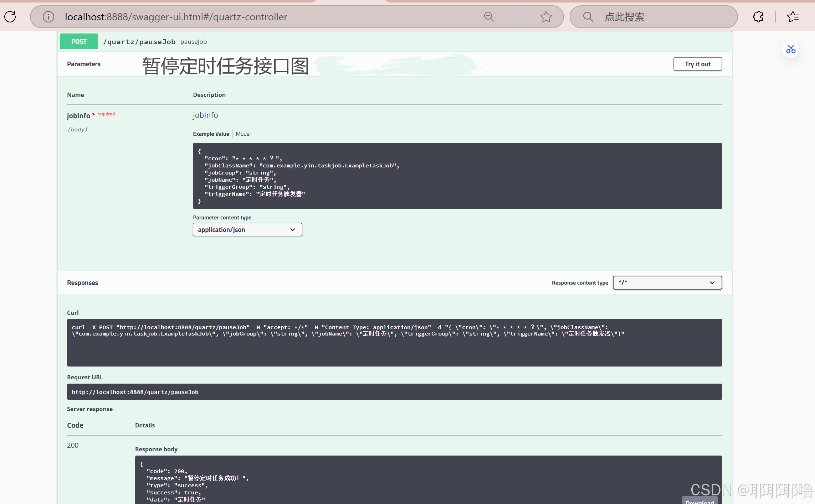Select the Example Value tab
Viewport: 815px width, 504px height.
(211, 134)
